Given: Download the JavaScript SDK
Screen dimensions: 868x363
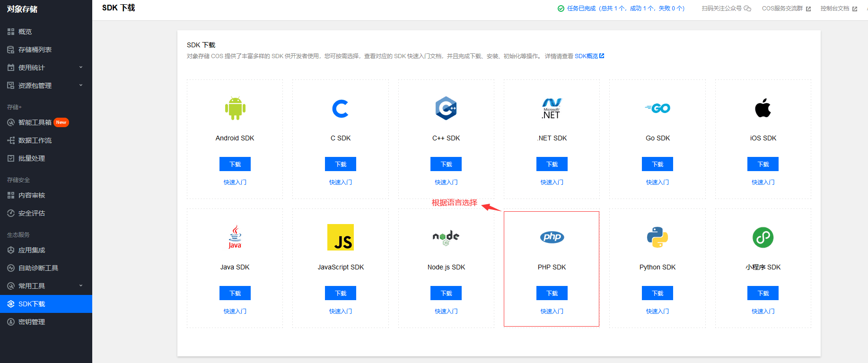Looking at the screenshot, I should 341,293.
